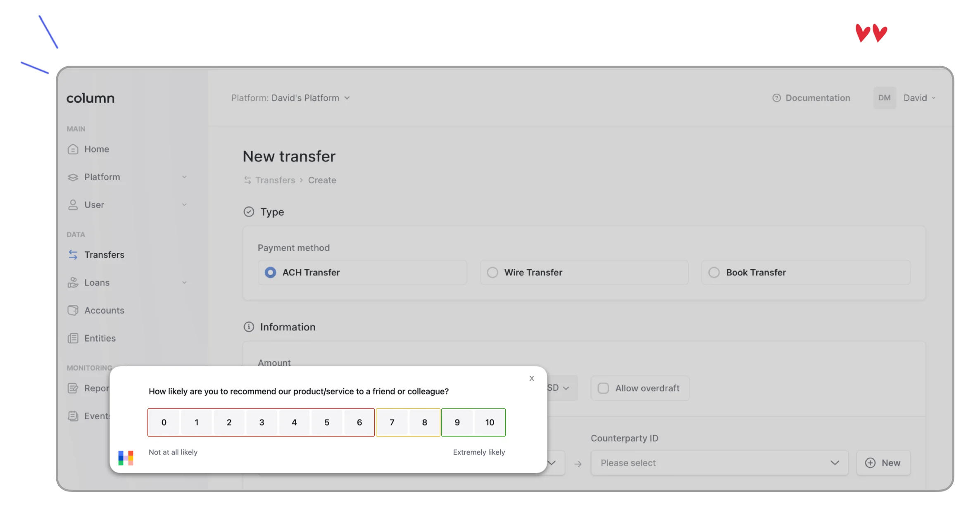This screenshot has width=980, height=522.
Task: Rate 9 in the survey
Action: point(457,422)
